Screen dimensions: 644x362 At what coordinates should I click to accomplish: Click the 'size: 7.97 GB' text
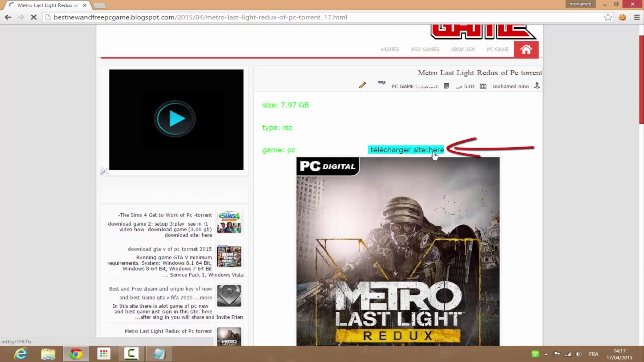click(x=285, y=105)
